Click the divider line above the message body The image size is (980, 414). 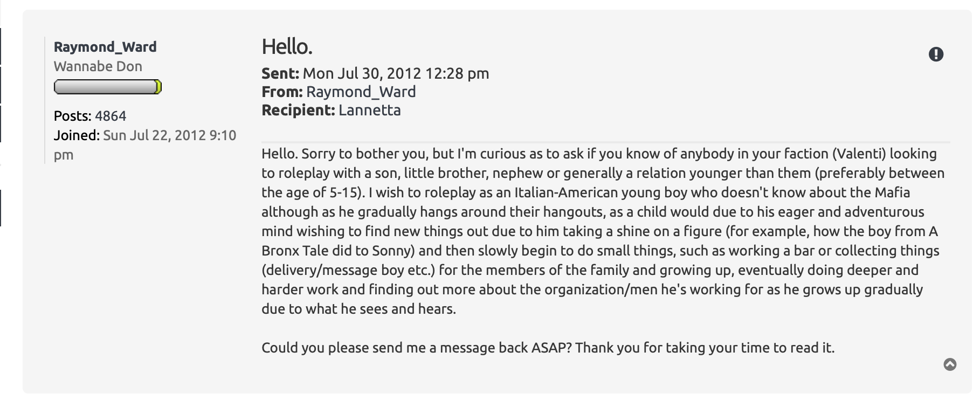(x=605, y=142)
